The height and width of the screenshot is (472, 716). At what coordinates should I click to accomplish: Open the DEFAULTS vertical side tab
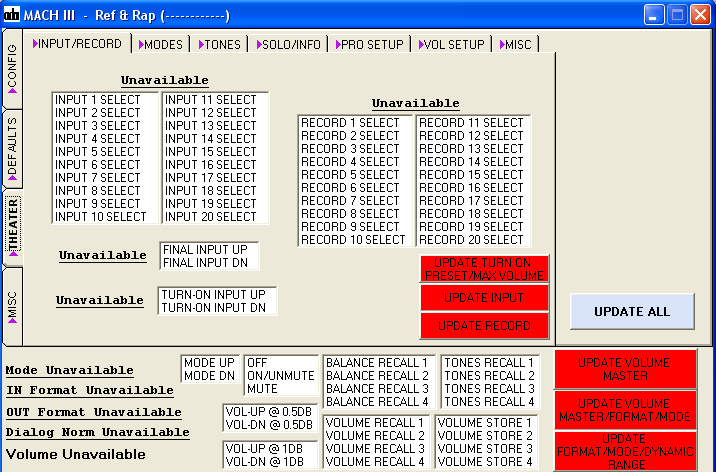12,148
